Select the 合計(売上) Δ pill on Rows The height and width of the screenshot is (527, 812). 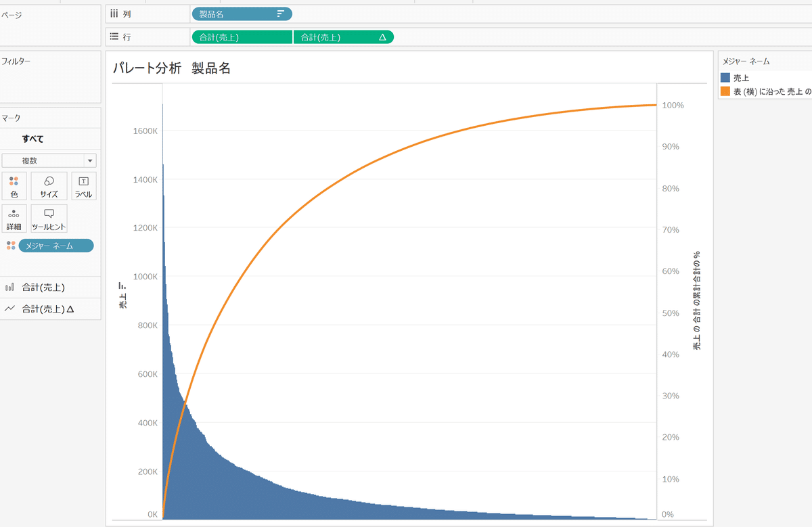point(343,37)
